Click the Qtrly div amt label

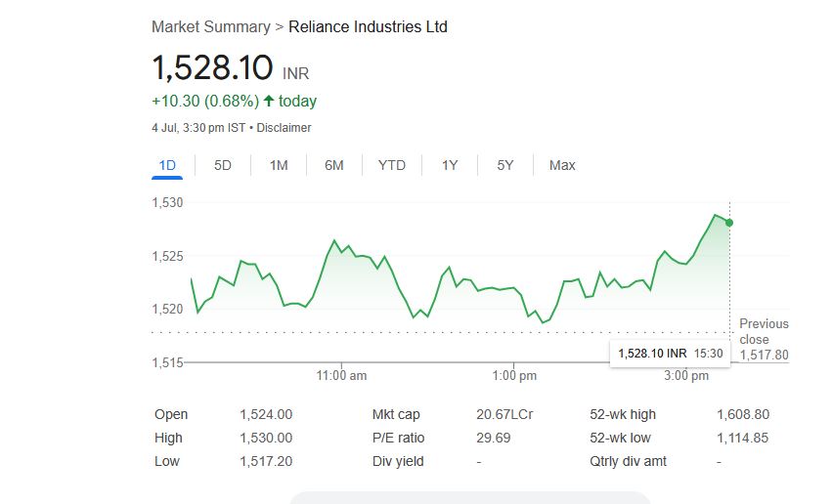[629, 462]
